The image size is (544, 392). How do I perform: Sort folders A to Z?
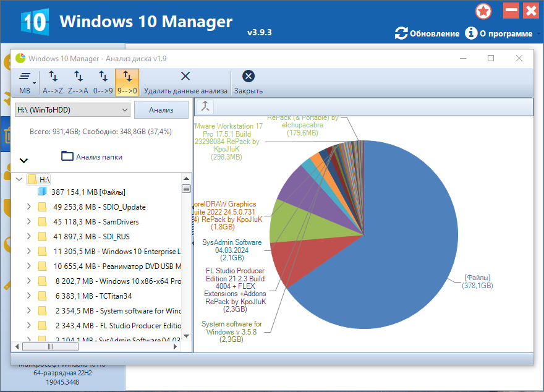coord(53,76)
